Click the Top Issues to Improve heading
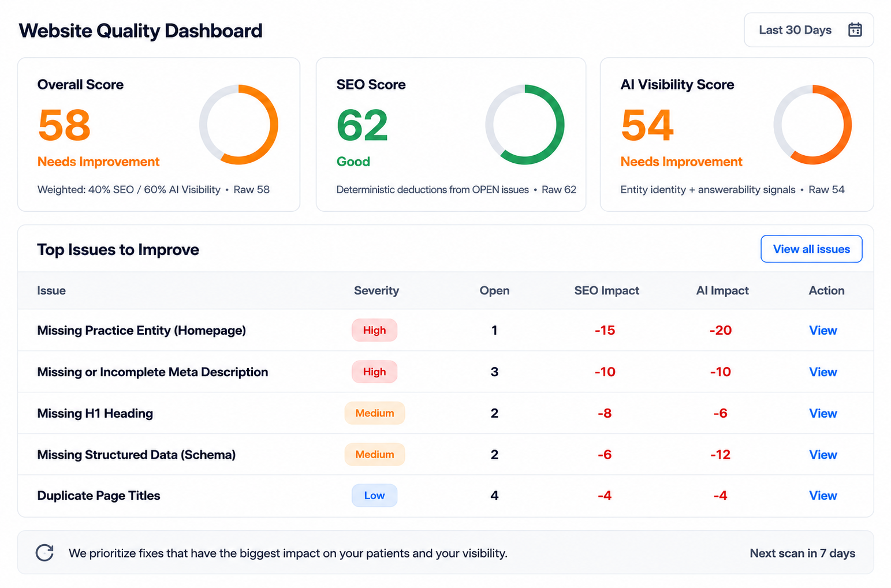891x588 pixels. (x=118, y=249)
